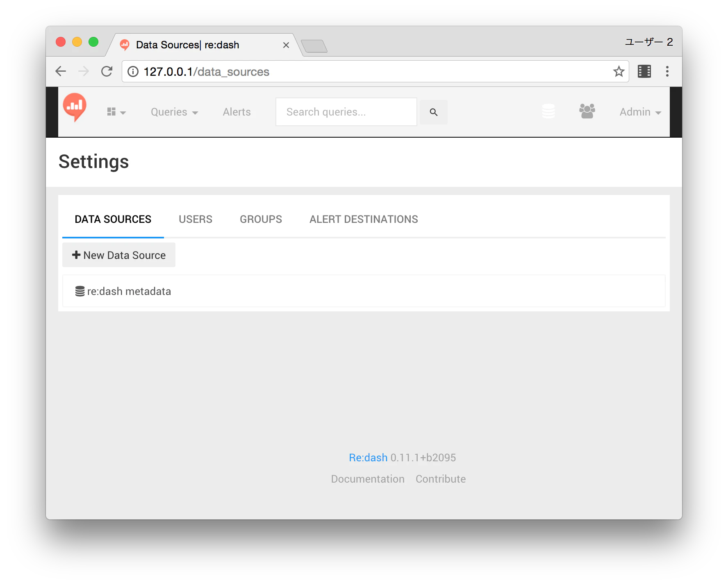Focus the Search queries field

click(x=346, y=112)
